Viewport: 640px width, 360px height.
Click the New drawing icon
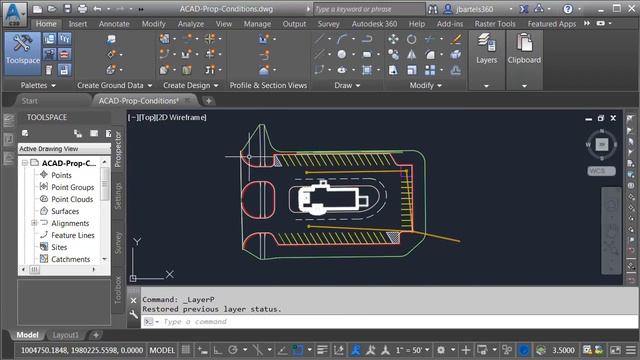point(37,9)
